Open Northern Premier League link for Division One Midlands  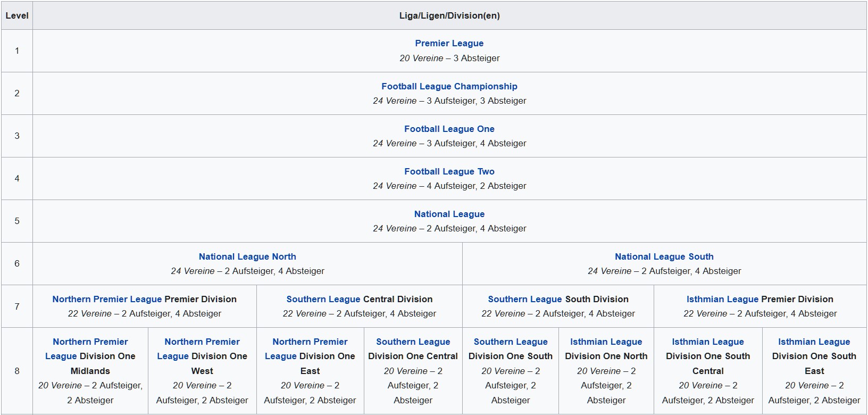coord(90,342)
